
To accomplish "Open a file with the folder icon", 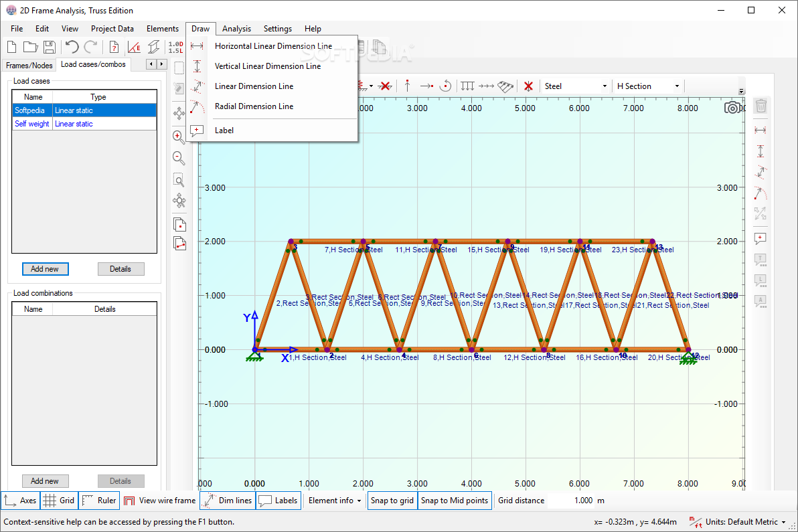I will [31, 48].
